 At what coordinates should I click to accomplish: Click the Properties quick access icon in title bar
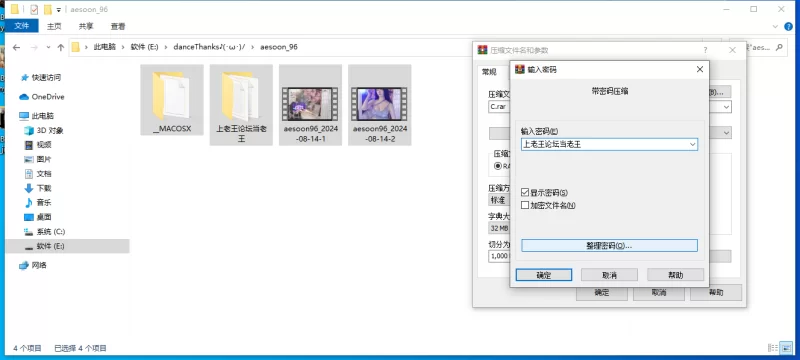[x=34, y=9]
